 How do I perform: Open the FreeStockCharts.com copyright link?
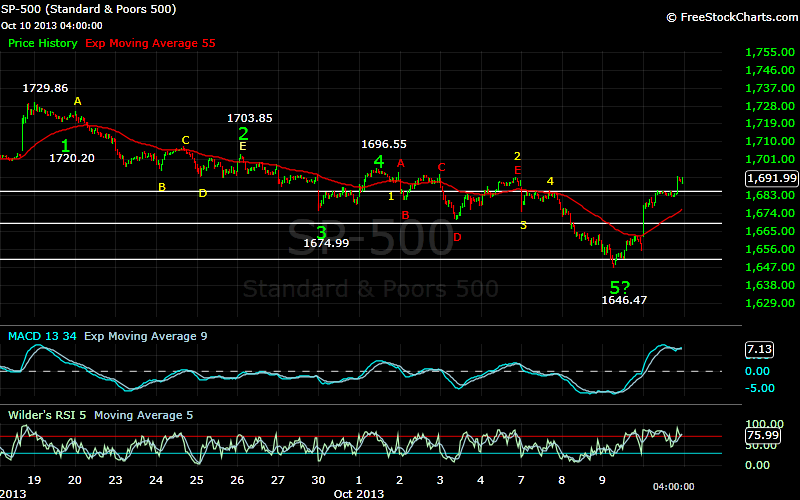733,17
